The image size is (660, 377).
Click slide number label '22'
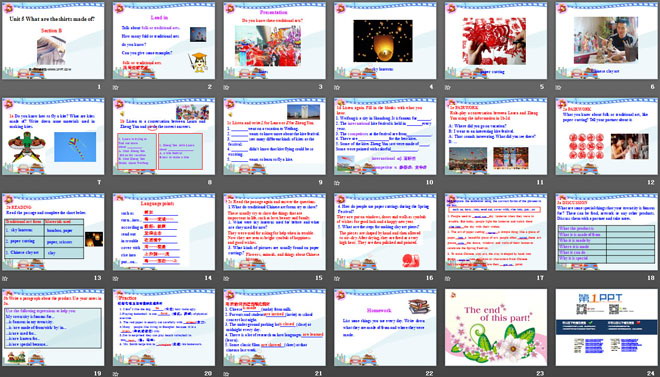click(x=430, y=373)
